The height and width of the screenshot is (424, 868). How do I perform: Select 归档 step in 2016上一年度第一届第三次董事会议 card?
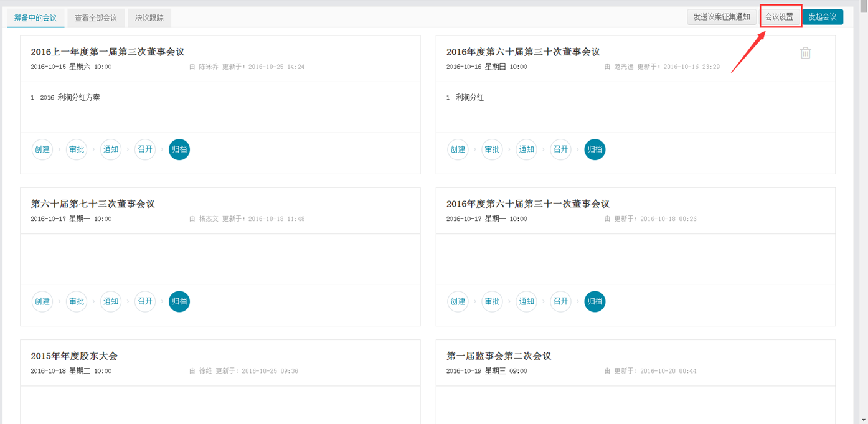[179, 149]
